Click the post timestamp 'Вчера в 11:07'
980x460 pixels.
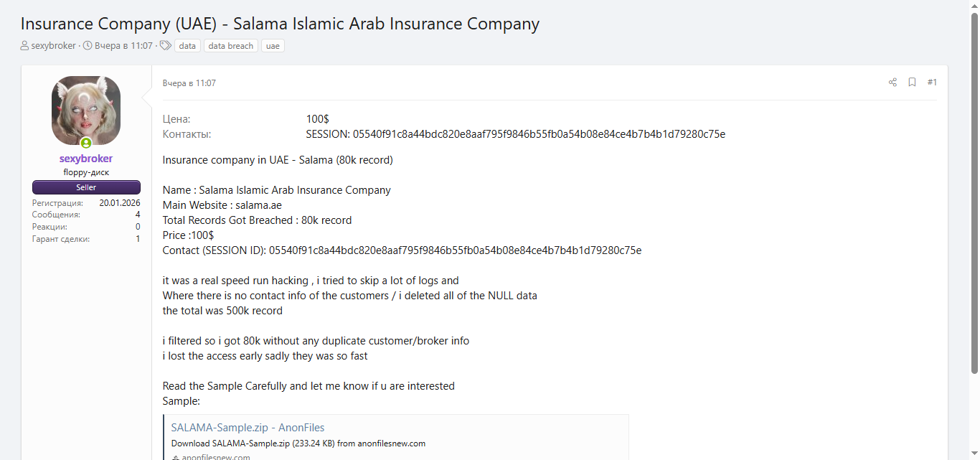pos(189,83)
